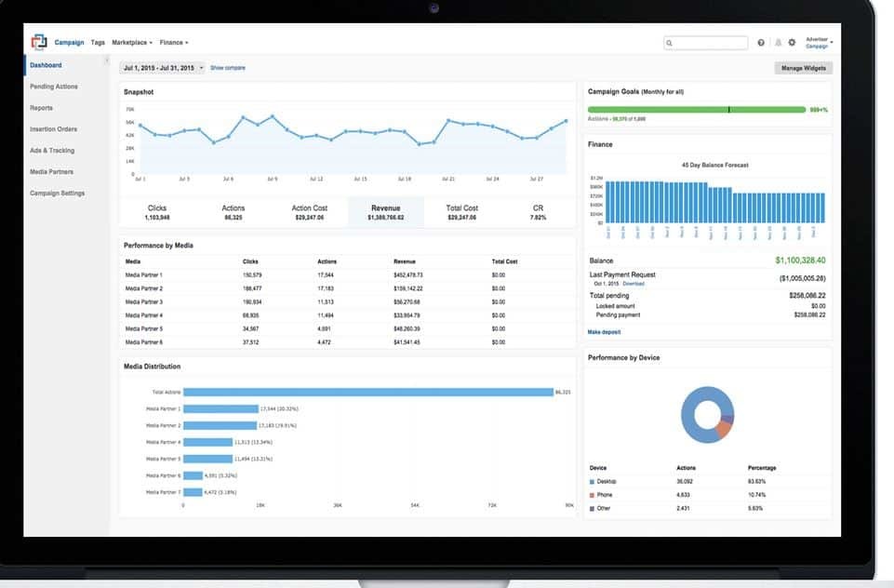Go to Pending Actions in the sidebar
The height and width of the screenshot is (588, 894).
[x=54, y=87]
